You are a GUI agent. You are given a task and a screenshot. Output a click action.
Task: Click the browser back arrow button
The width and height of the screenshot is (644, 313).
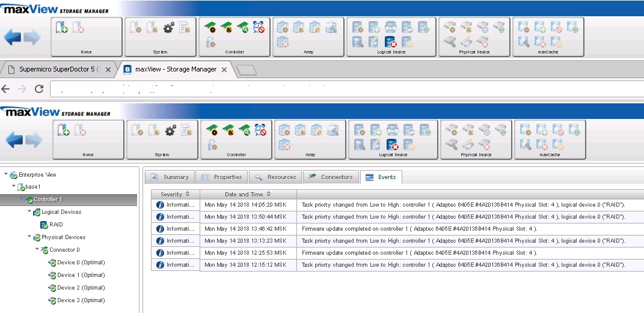(6, 88)
